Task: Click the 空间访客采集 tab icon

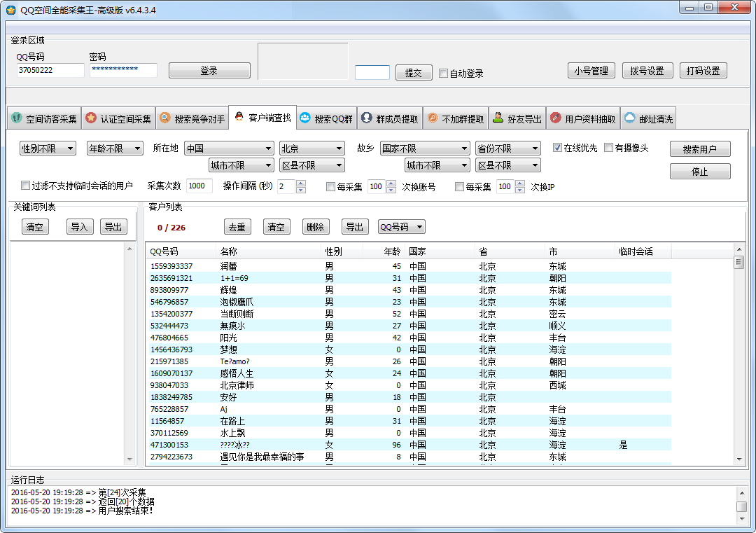Action: [x=17, y=118]
